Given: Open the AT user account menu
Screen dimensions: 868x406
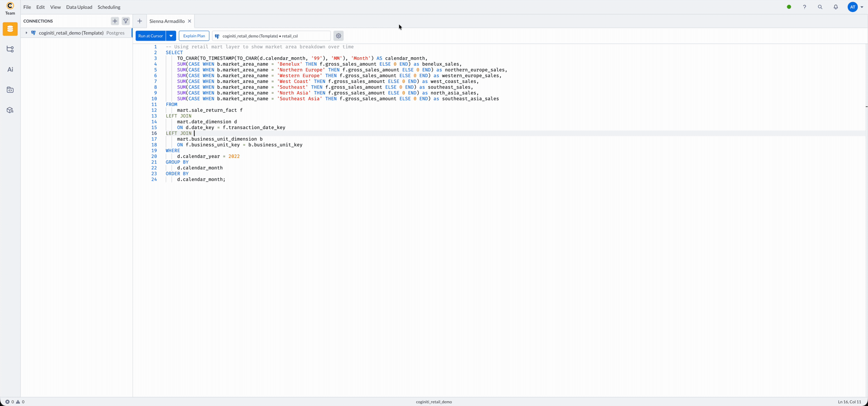Looking at the screenshot, I should (x=855, y=7).
